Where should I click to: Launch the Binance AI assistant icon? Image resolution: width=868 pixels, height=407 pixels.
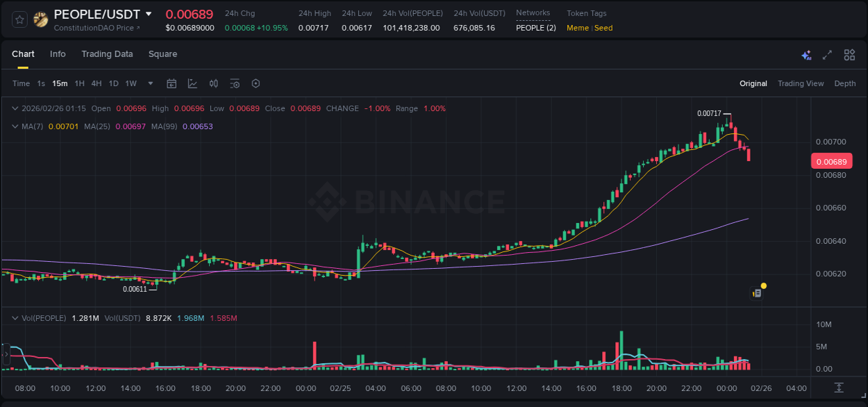(806, 54)
